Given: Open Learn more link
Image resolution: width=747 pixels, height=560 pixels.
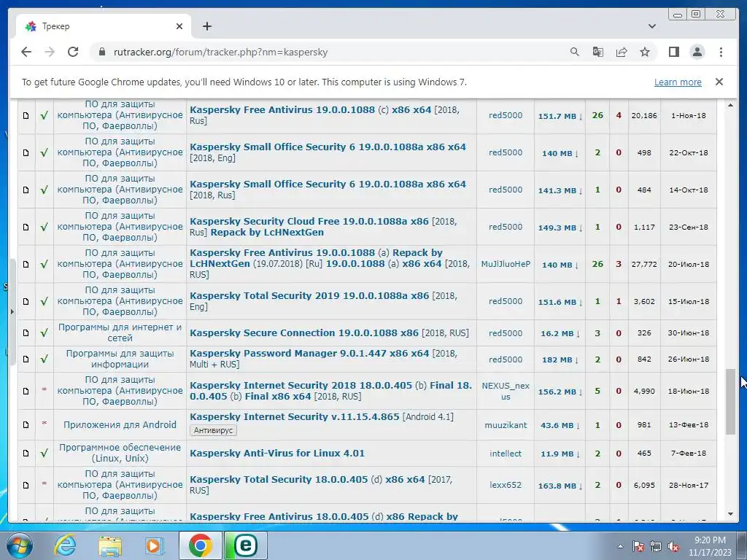Looking at the screenshot, I should point(678,82).
